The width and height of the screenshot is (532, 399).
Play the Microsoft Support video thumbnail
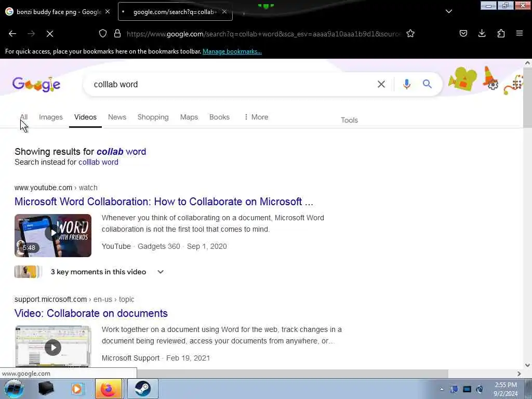pyautogui.click(x=53, y=347)
